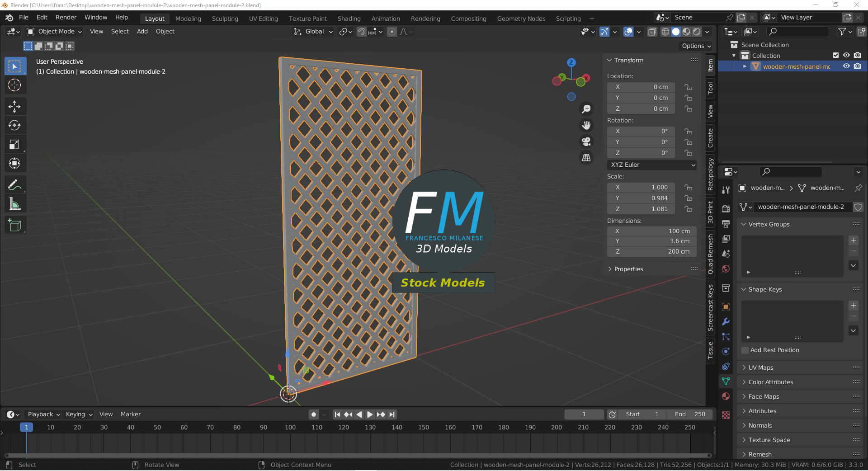
Task: Open the XYZ Euler rotation mode dropdown
Action: click(x=651, y=165)
